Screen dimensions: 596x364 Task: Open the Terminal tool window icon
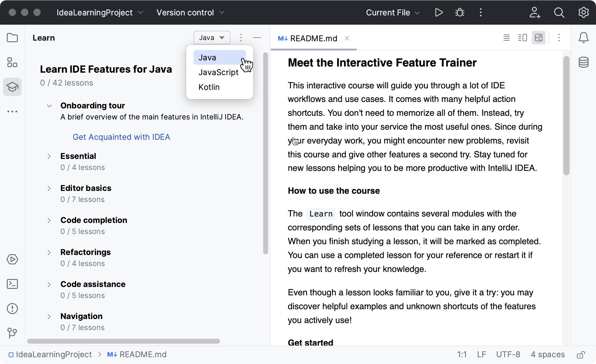click(12, 284)
